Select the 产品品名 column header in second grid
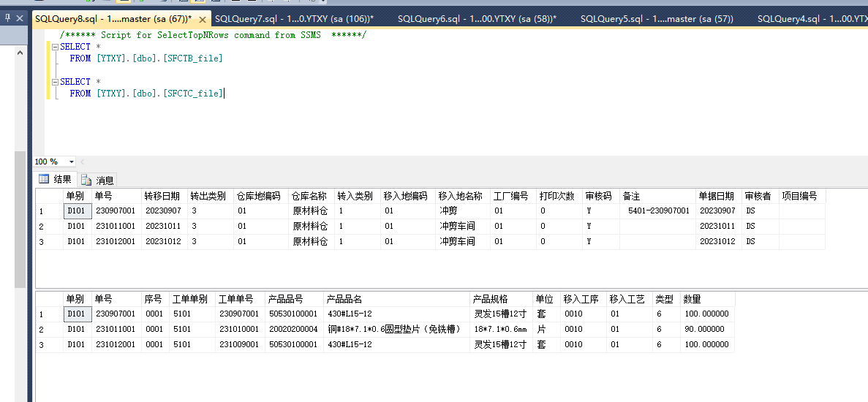The width and height of the screenshot is (868, 402). point(344,299)
